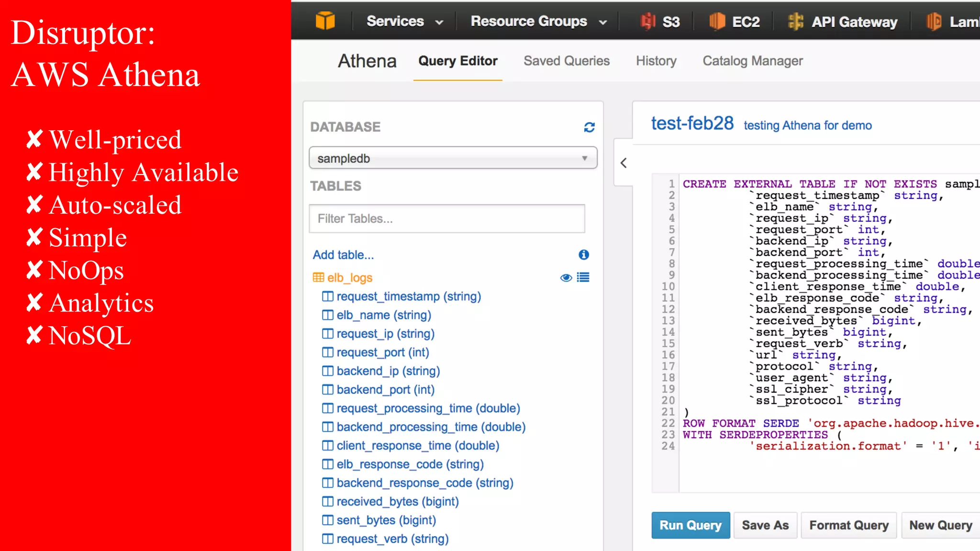Switch to the Saved Queries tab

coord(567,61)
